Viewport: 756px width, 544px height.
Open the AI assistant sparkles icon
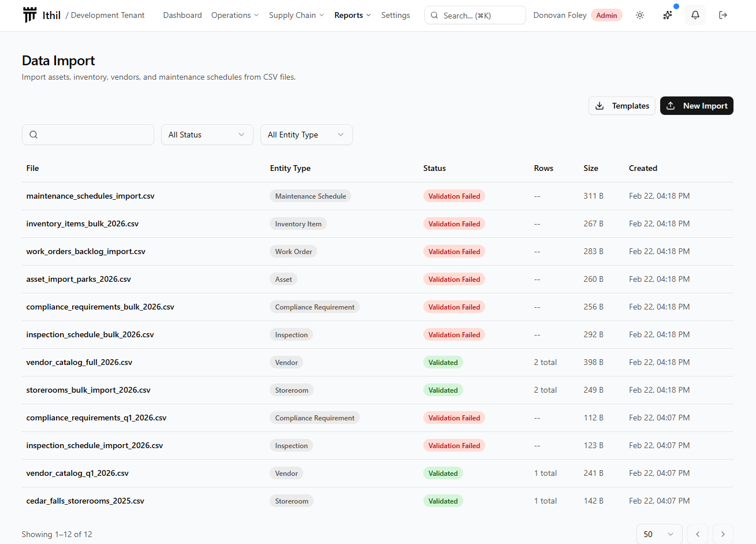[x=668, y=15]
